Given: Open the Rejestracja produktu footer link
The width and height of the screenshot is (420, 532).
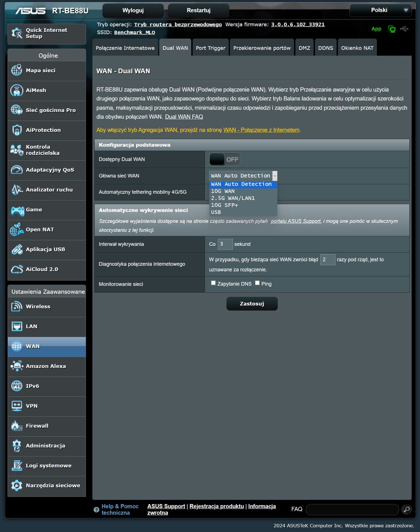Looking at the screenshot, I should coord(217,506).
